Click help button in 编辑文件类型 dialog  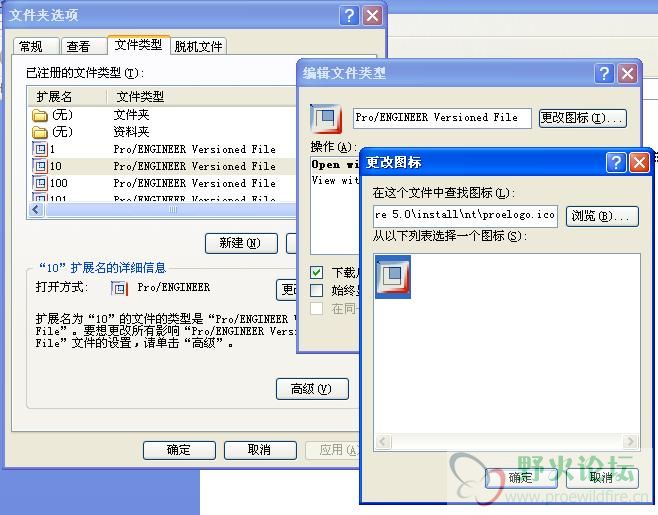(604, 73)
